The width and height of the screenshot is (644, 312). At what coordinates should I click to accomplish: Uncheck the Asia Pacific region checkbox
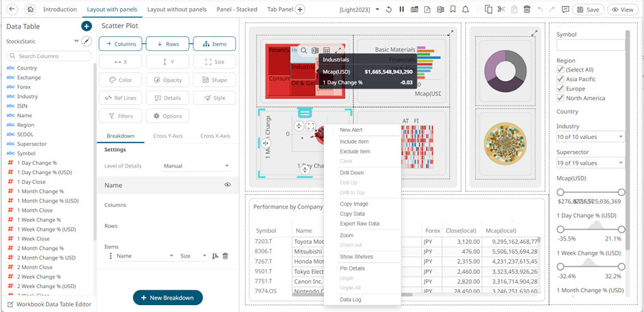(561, 79)
